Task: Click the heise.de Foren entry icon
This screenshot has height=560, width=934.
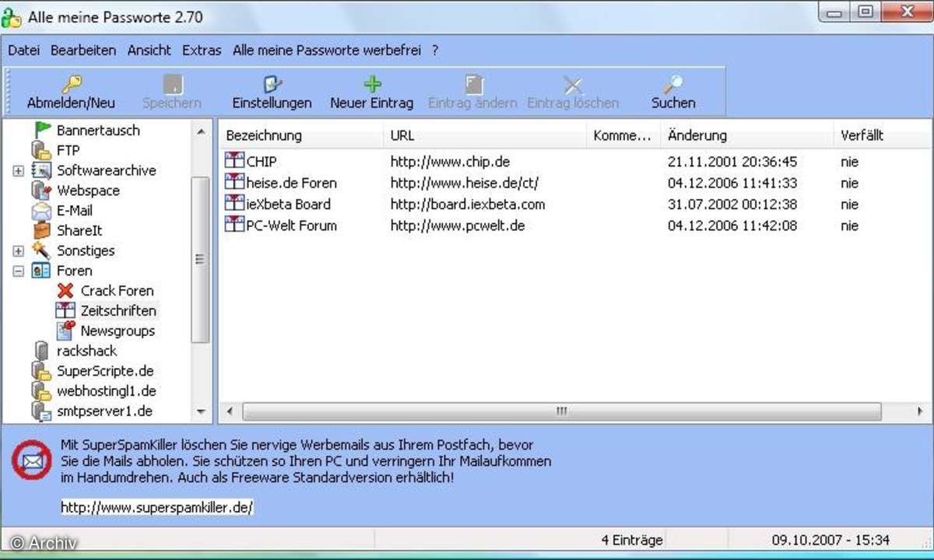Action: [234, 182]
